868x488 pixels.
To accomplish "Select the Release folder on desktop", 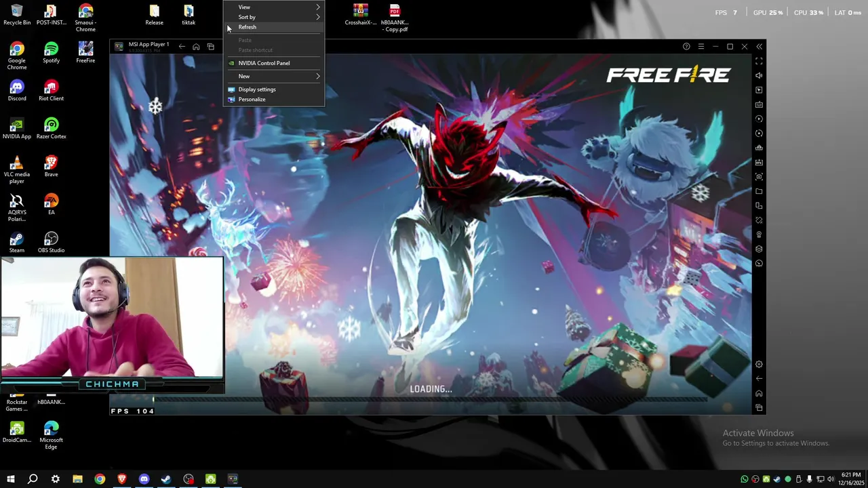I will point(154,15).
